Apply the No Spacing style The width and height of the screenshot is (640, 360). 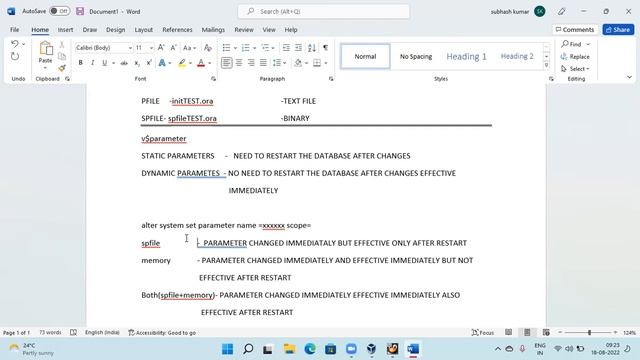(416, 56)
